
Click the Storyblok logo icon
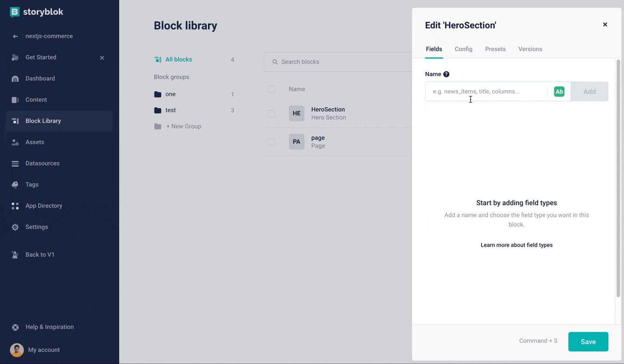click(15, 12)
